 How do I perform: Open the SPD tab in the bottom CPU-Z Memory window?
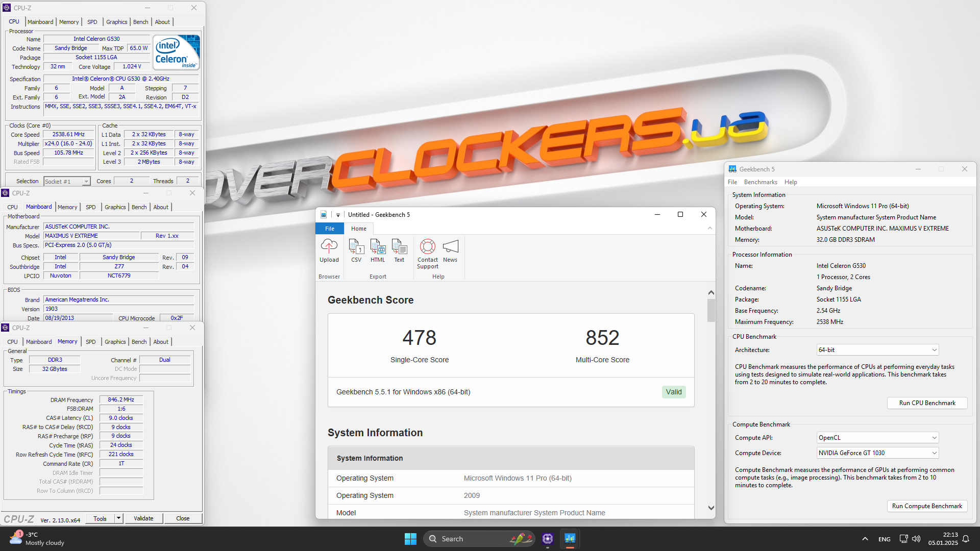pos(90,342)
